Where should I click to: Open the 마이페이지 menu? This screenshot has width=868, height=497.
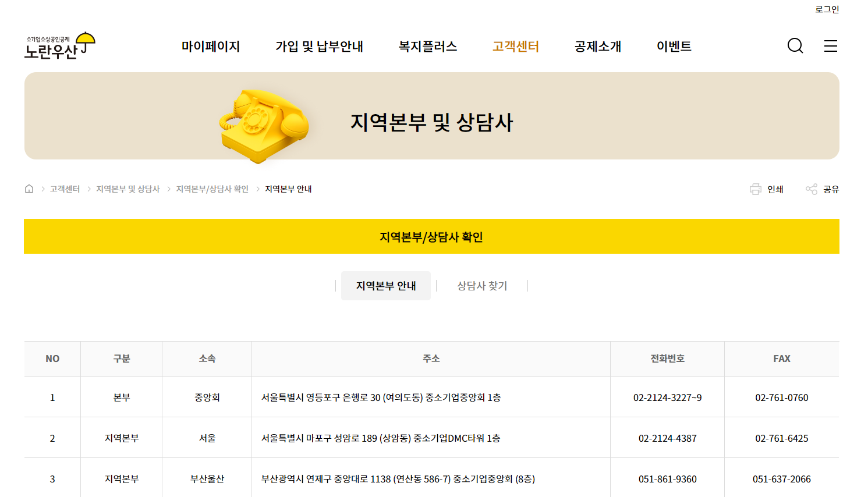[x=211, y=46]
